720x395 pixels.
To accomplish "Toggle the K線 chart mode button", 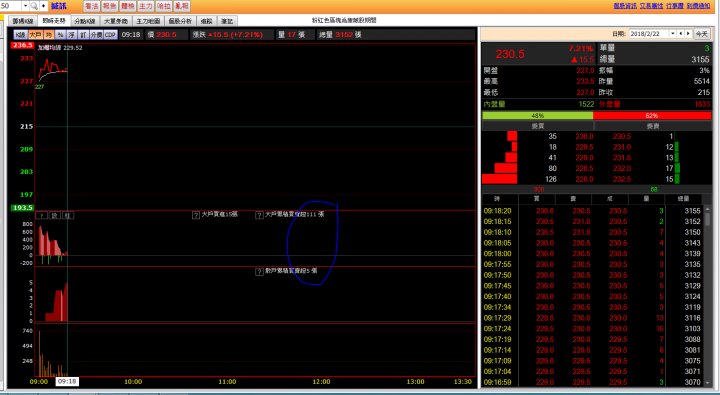I will [x=20, y=34].
